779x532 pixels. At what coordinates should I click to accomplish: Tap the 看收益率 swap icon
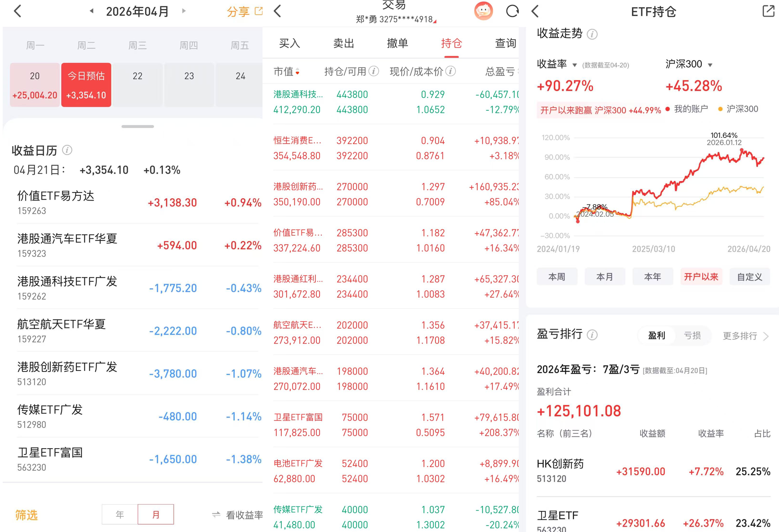pos(216,515)
